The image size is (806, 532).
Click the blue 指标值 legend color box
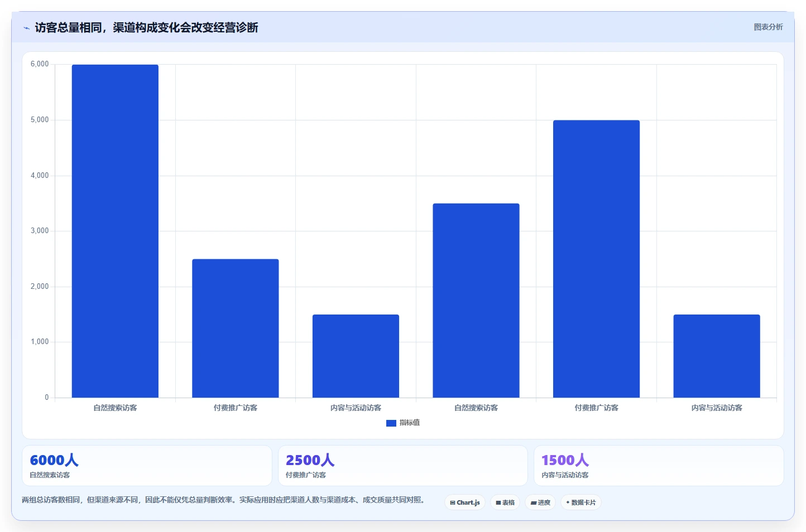click(391, 423)
